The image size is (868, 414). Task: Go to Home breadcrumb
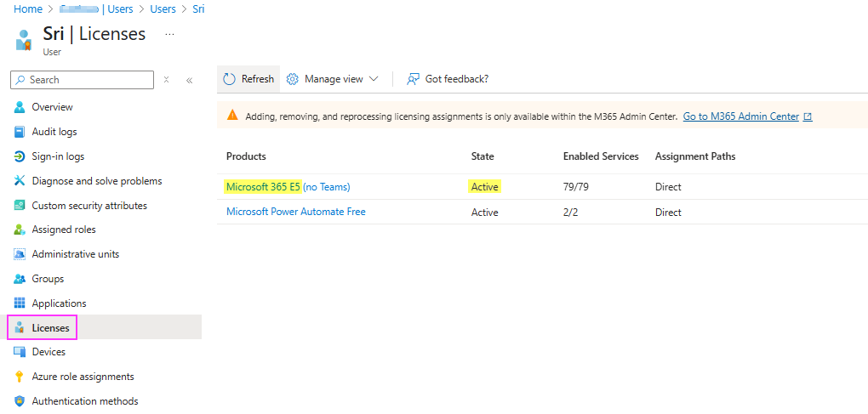tap(28, 9)
